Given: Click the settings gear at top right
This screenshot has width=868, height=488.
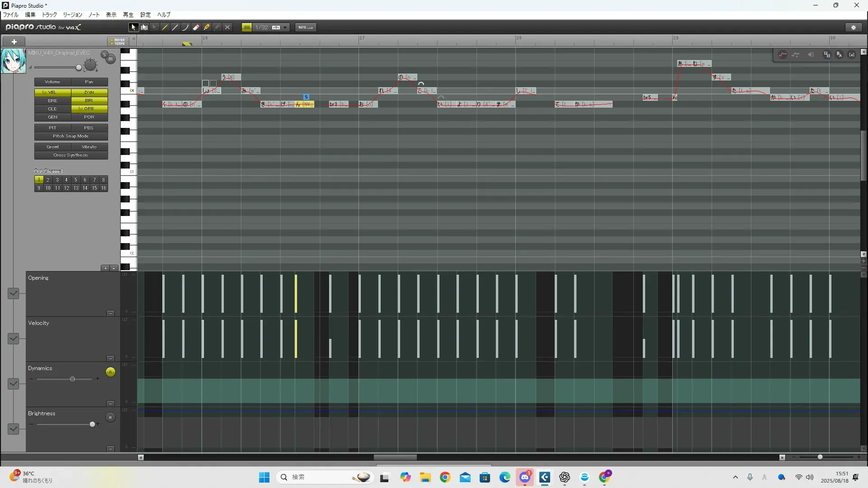Looking at the screenshot, I should click(x=854, y=28).
